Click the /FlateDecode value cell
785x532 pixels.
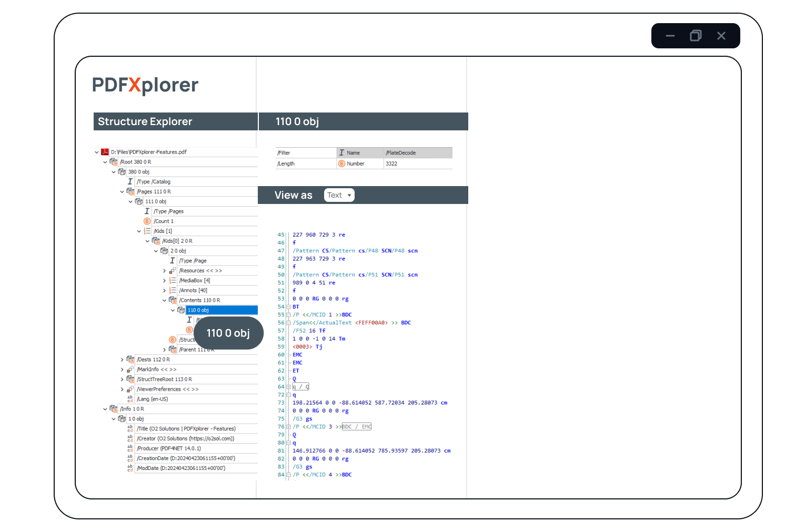tap(418, 153)
